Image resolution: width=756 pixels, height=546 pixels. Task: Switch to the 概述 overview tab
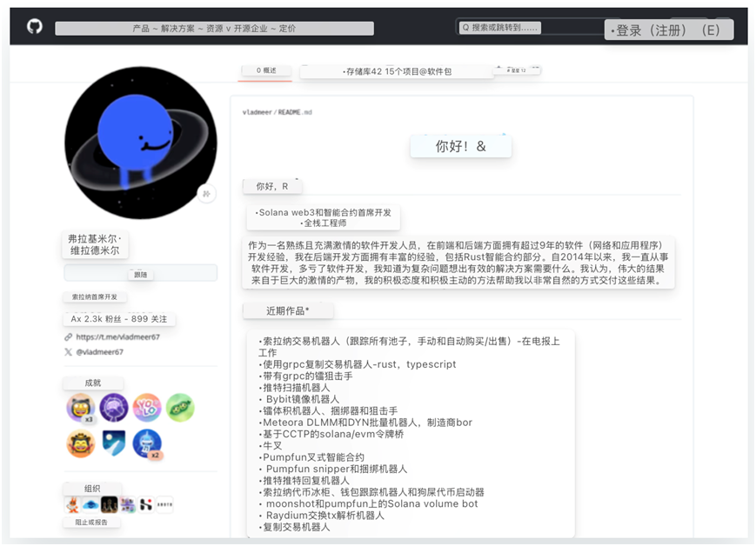point(266,70)
